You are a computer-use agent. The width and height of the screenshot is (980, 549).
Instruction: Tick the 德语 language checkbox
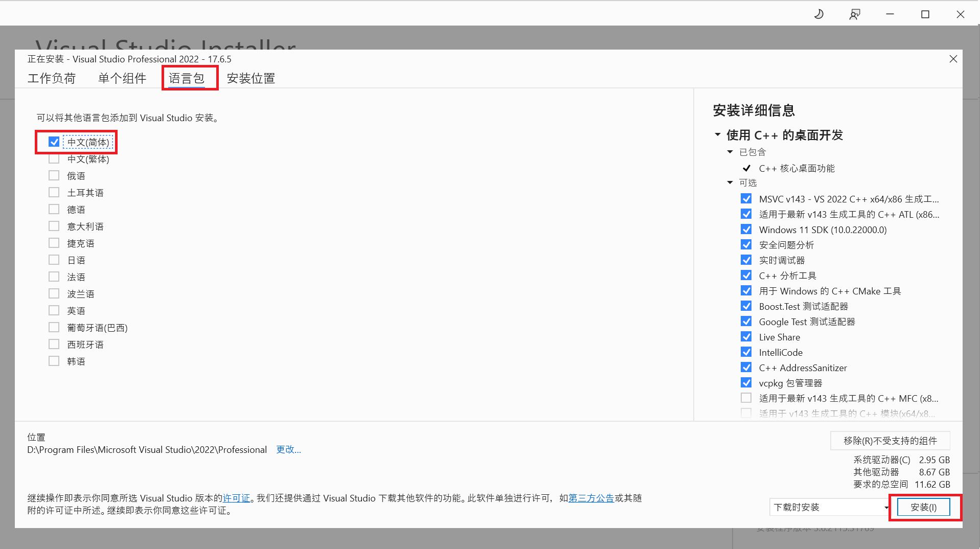click(x=54, y=210)
